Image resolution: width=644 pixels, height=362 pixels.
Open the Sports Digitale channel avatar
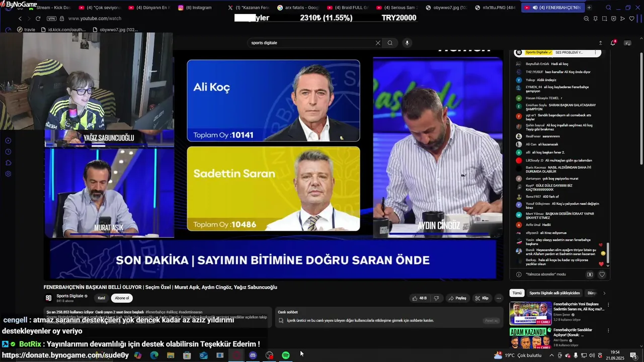48,298
